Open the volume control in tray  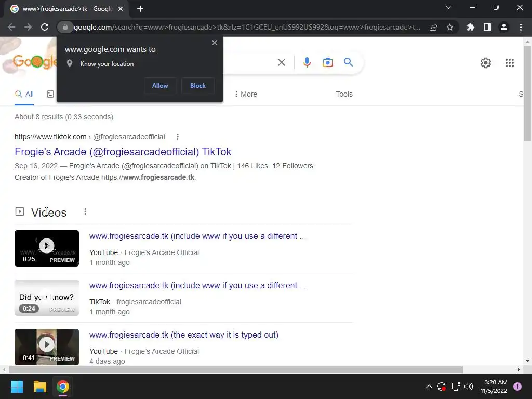point(469,387)
